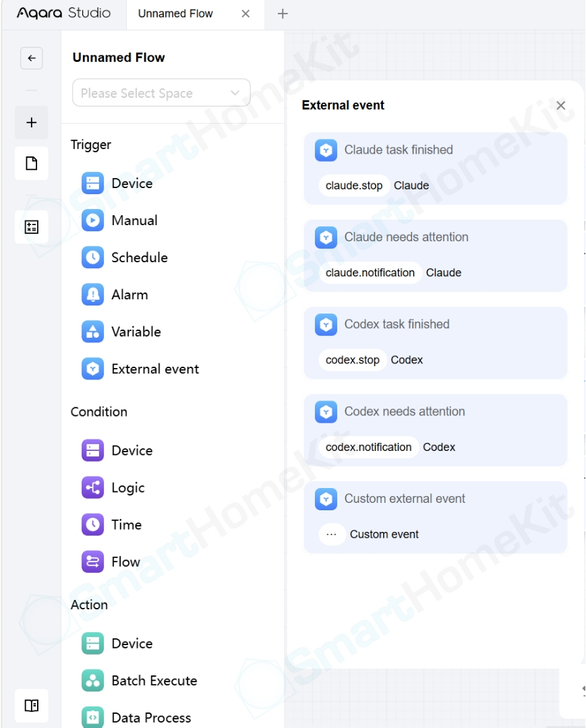The width and height of the screenshot is (586, 728).
Task: Select the Device action icon
Action: (93, 644)
